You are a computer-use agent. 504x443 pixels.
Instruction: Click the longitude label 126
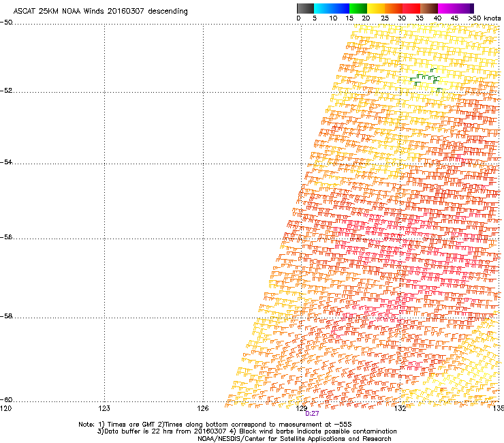203,408
